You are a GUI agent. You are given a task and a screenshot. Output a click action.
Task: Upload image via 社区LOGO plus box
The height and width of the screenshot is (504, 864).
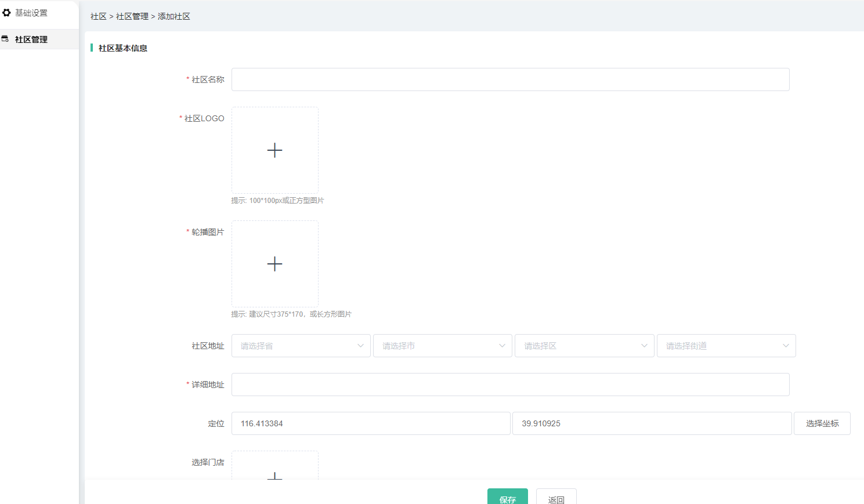275,150
